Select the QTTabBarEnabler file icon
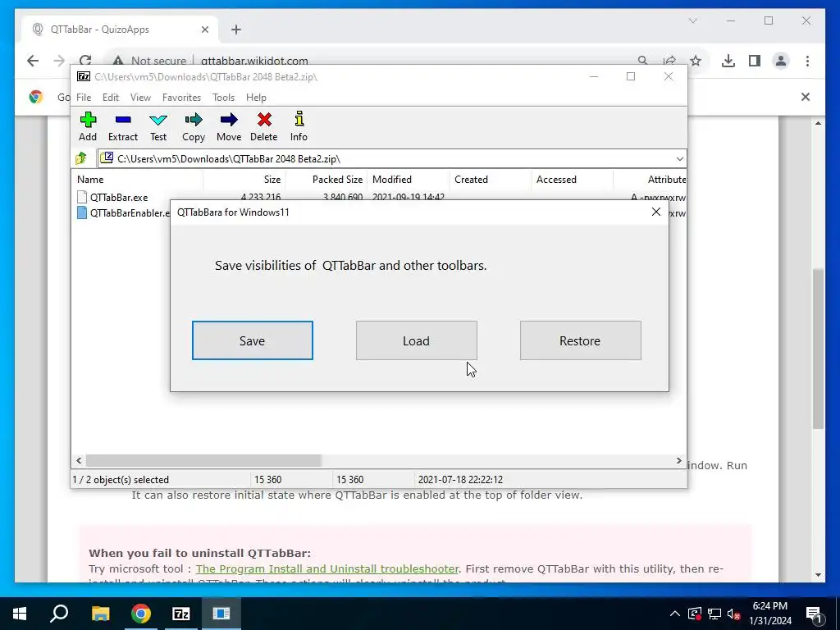 82,212
